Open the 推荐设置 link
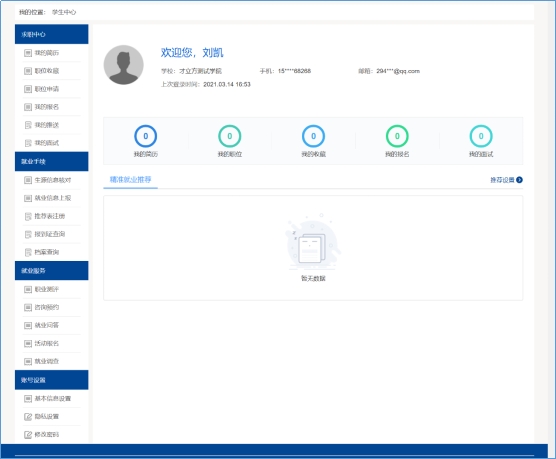556x459 pixels. pyautogui.click(x=502, y=180)
